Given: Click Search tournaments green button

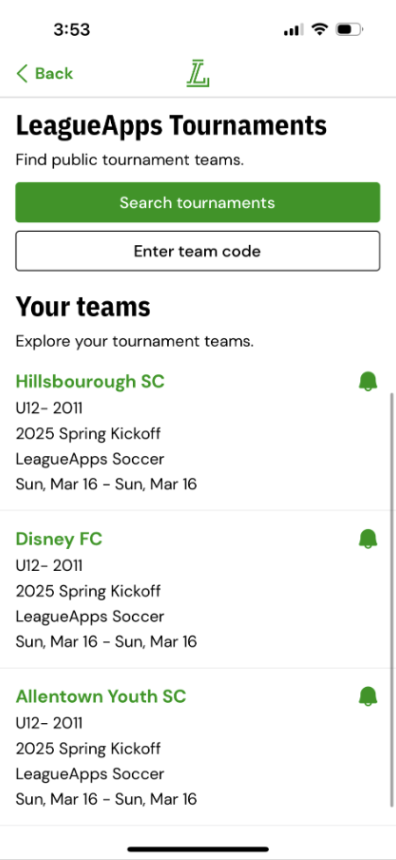Looking at the screenshot, I should click(x=197, y=202).
